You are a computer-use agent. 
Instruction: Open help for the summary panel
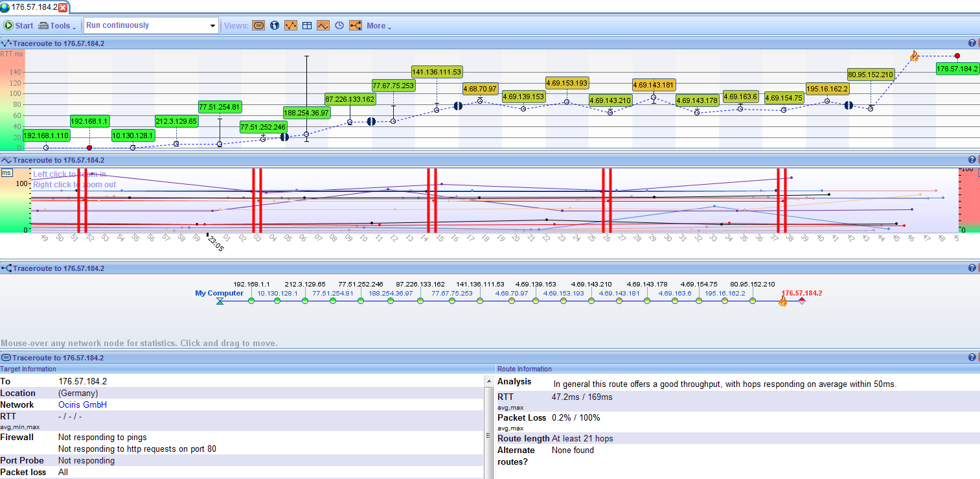click(x=972, y=357)
